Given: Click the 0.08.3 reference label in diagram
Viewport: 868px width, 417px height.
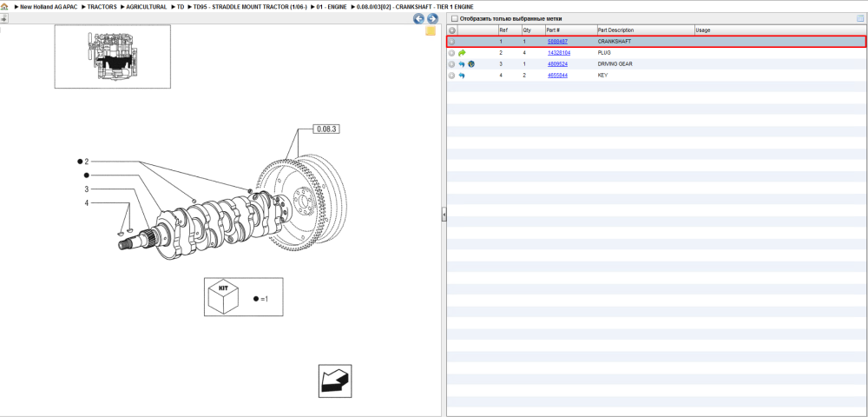Looking at the screenshot, I should (326, 129).
